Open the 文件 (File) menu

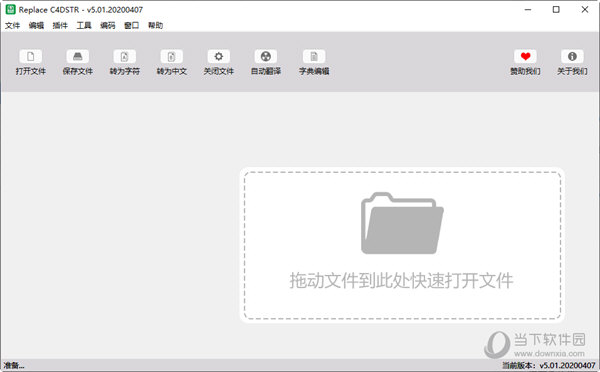tap(12, 26)
